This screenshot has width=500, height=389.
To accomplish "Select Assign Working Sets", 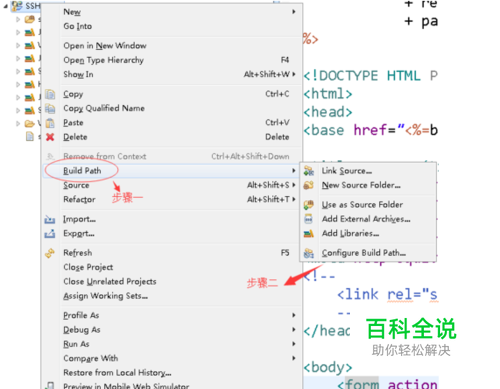I will point(105,296).
